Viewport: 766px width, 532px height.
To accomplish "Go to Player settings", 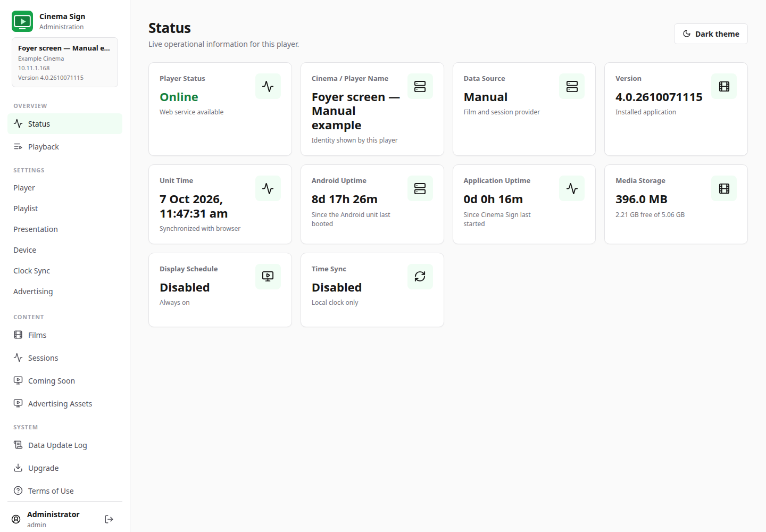I will (x=65, y=188).
